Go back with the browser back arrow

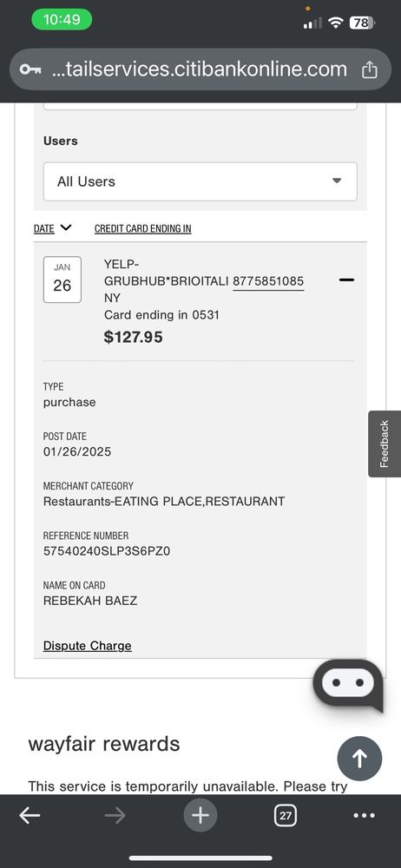tap(30, 815)
